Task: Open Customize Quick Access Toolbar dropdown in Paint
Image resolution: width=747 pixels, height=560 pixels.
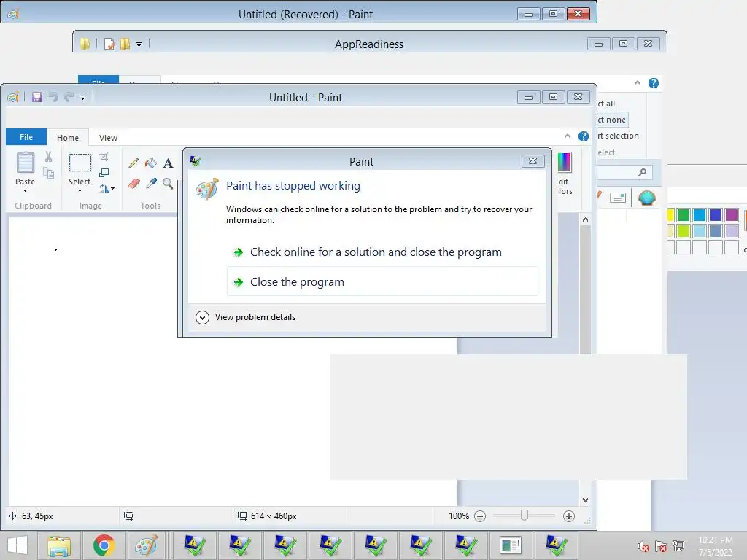Action: coord(82,98)
